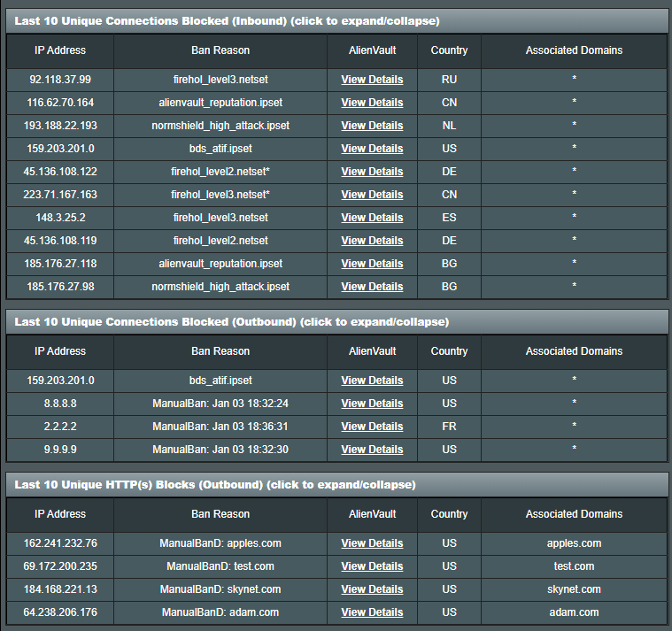
Task: Open View Details for 8.8.8.8
Action: (372, 404)
